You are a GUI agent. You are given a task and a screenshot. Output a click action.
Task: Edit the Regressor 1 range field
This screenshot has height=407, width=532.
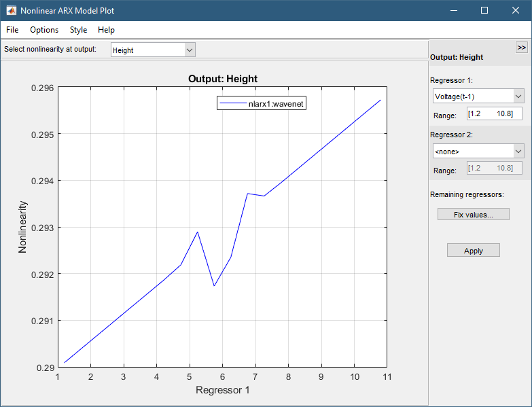(x=495, y=114)
